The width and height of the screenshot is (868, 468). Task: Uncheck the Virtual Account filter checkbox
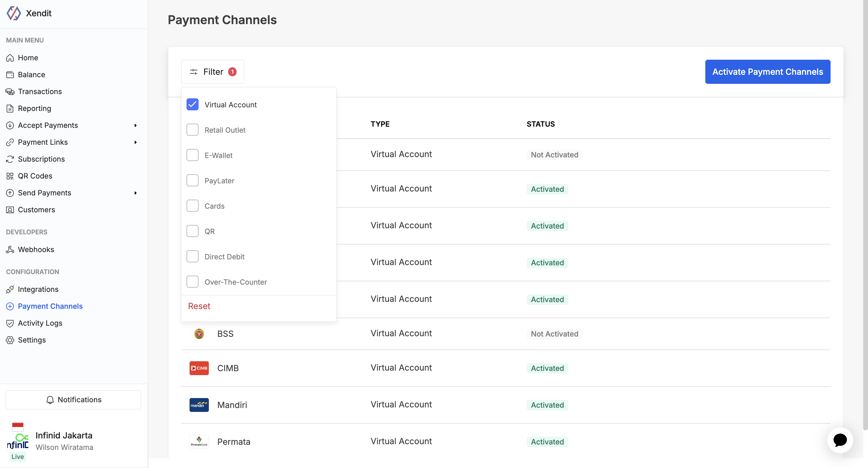(x=192, y=104)
